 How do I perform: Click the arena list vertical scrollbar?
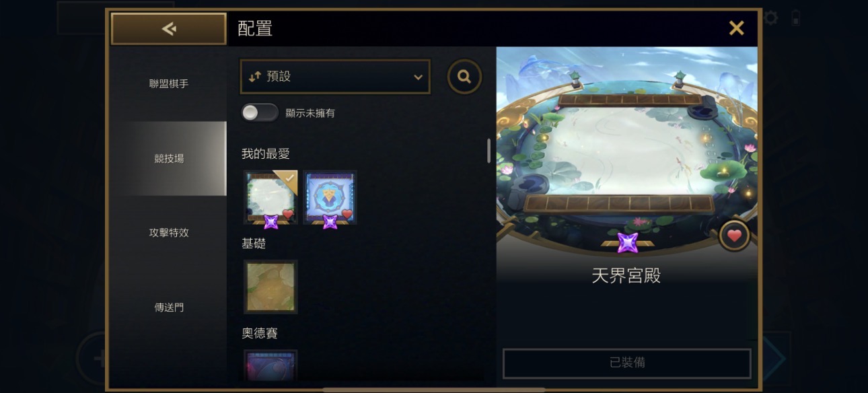click(x=489, y=151)
